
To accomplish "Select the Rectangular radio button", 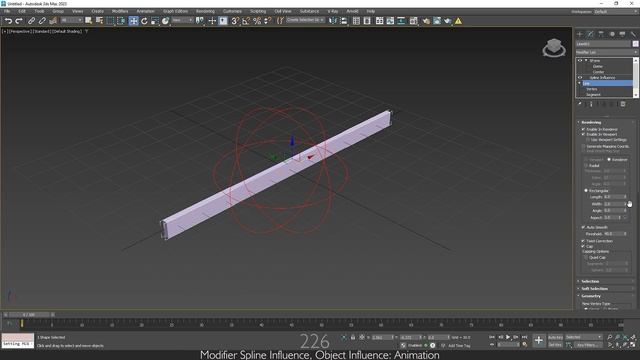I will coord(586,191).
